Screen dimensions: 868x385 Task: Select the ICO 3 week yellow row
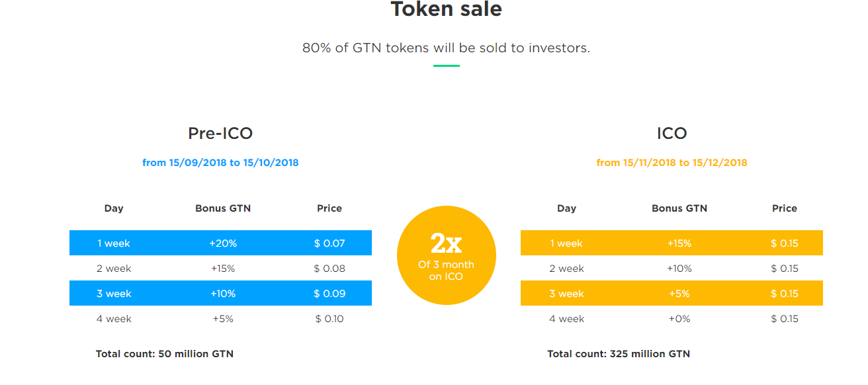click(x=672, y=293)
